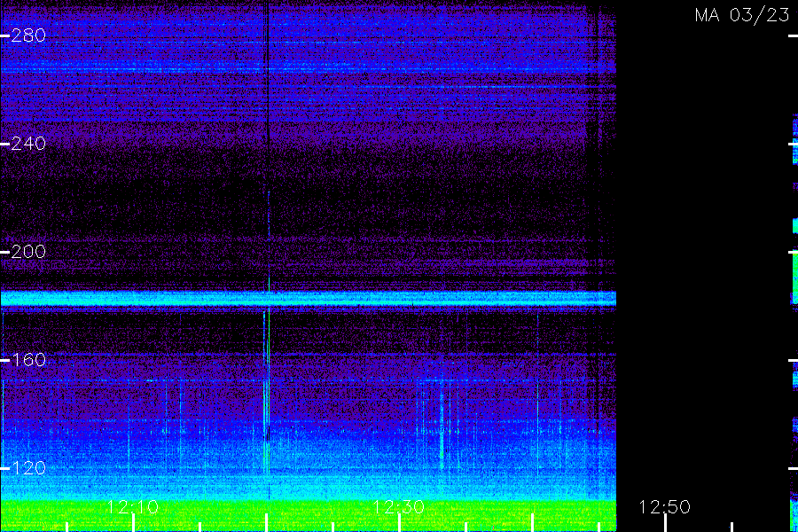Click the 240 frequency axis label

pyautogui.click(x=28, y=144)
